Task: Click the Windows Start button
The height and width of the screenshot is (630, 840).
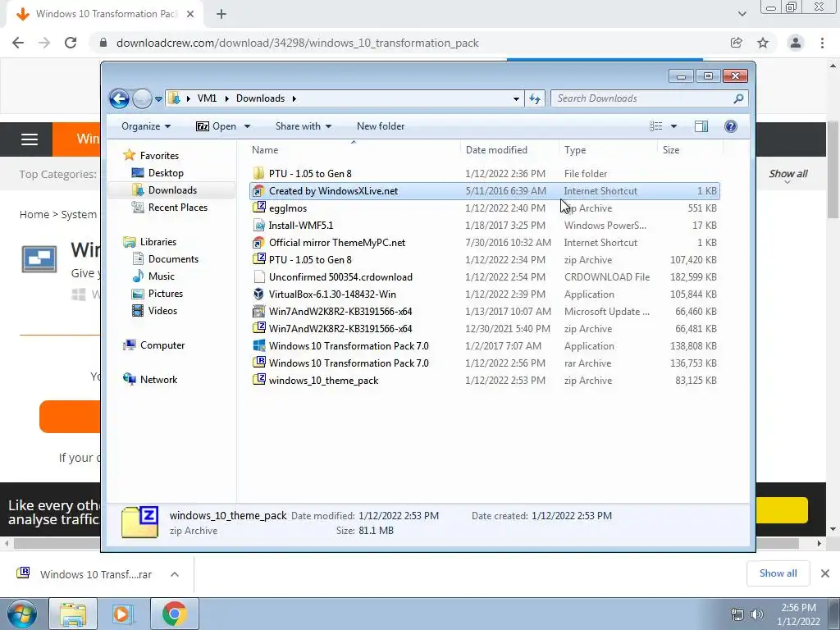Action: point(21,614)
